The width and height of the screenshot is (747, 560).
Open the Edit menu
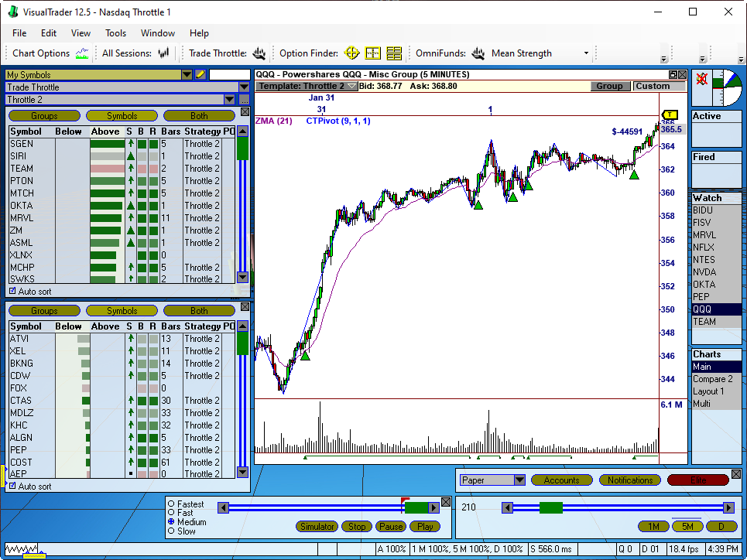coord(49,32)
